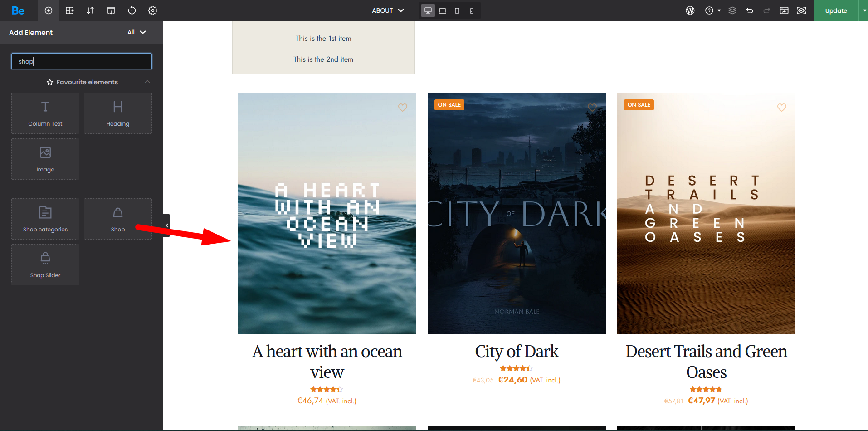The width and height of the screenshot is (868, 431).
Task: Open the ocean view book cover image
Action: click(327, 213)
